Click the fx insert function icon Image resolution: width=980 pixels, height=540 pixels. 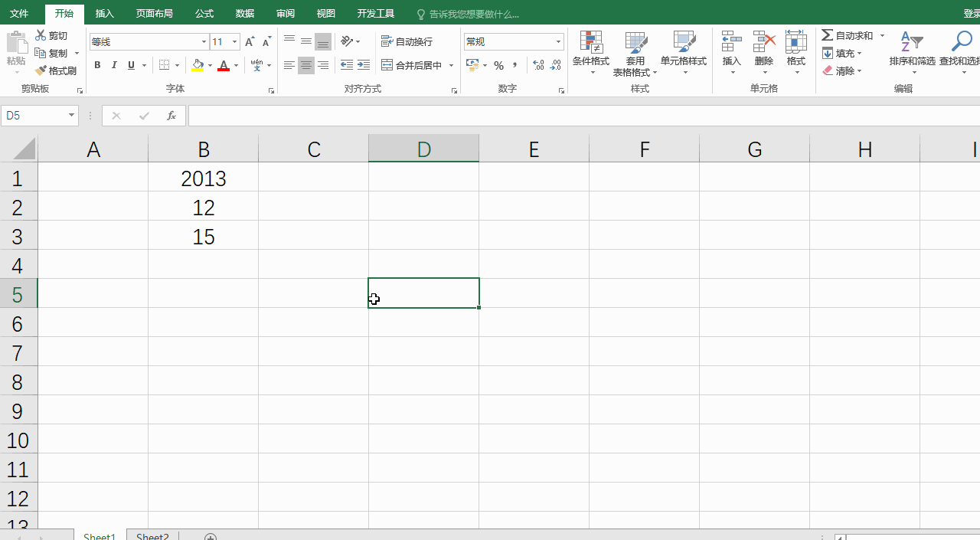click(x=171, y=116)
